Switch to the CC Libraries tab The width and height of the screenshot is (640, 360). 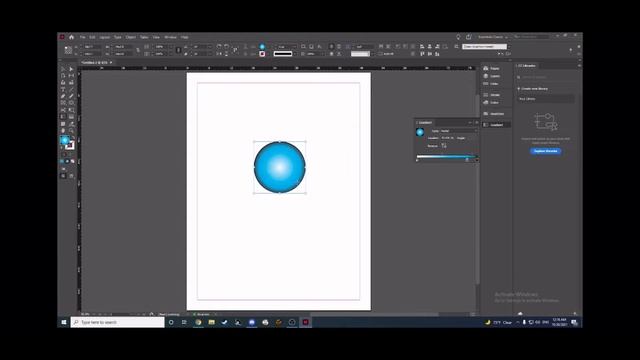tap(527, 65)
